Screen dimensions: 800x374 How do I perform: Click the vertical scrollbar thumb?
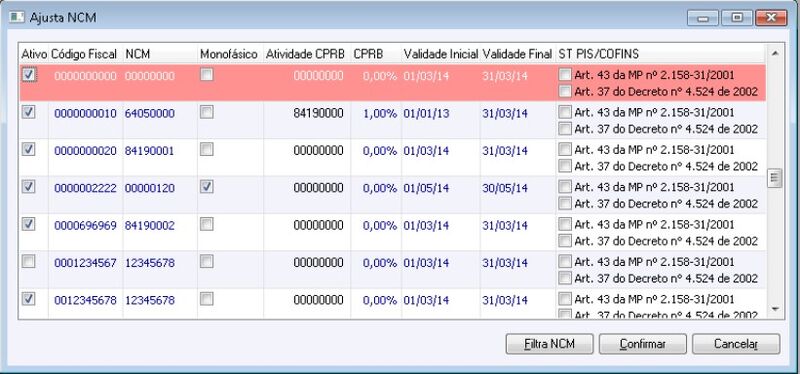[x=774, y=178]
